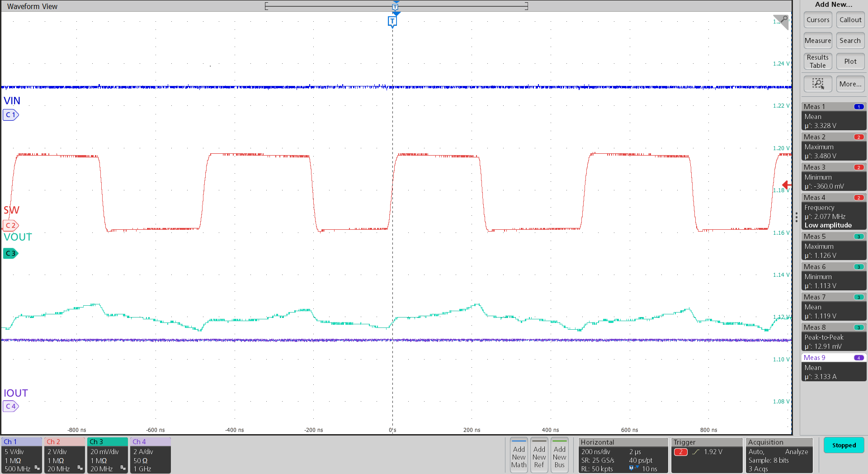Select the Meas 7 Mean badge
868x474 pixels.
click(x=834, y=307)
